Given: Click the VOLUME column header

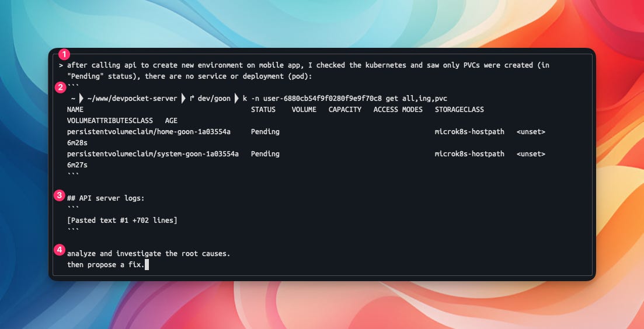Looking at the screenshot, I should point(304,110).
